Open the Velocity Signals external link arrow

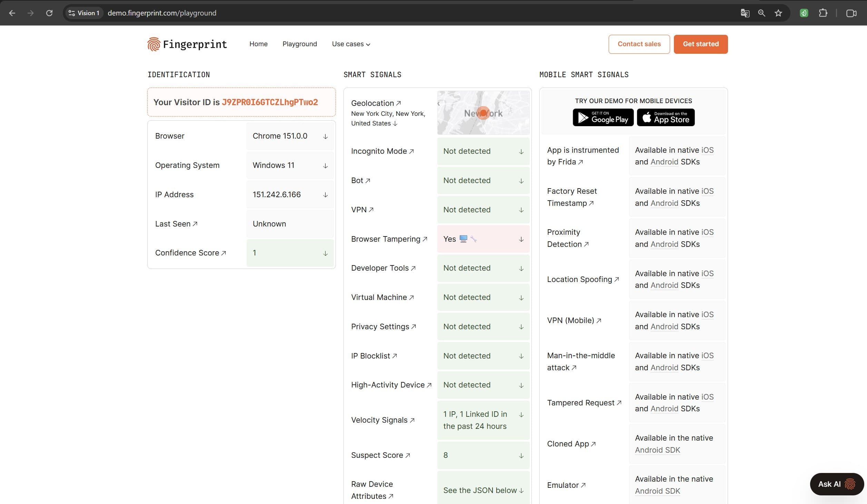(412, 420)
